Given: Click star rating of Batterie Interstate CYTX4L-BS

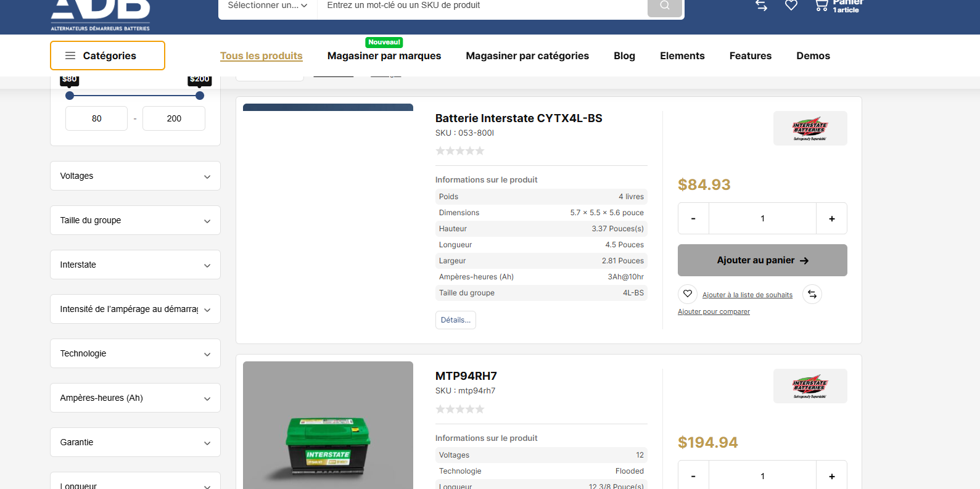Looking at the screenshot, I should point(460,150).
